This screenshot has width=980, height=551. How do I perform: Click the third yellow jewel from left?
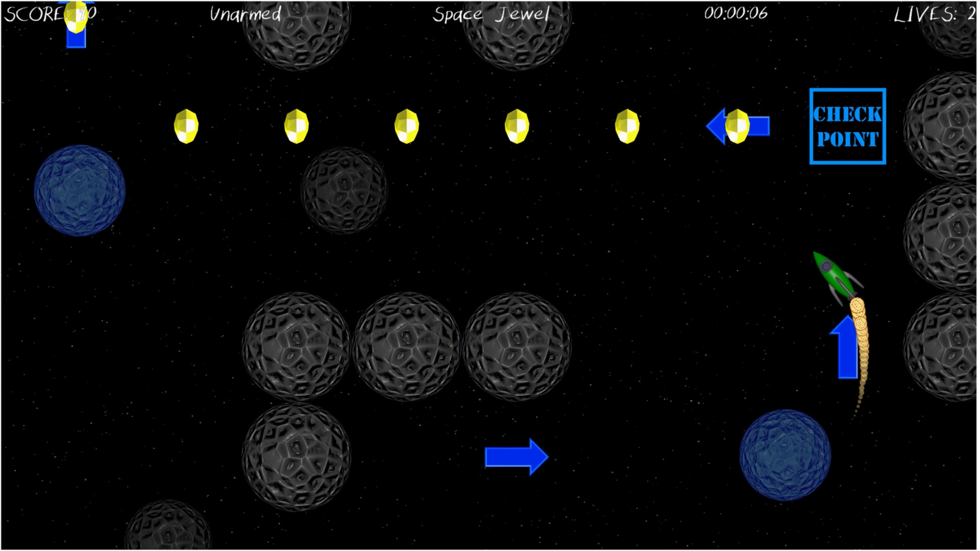(x=406, y=126)
